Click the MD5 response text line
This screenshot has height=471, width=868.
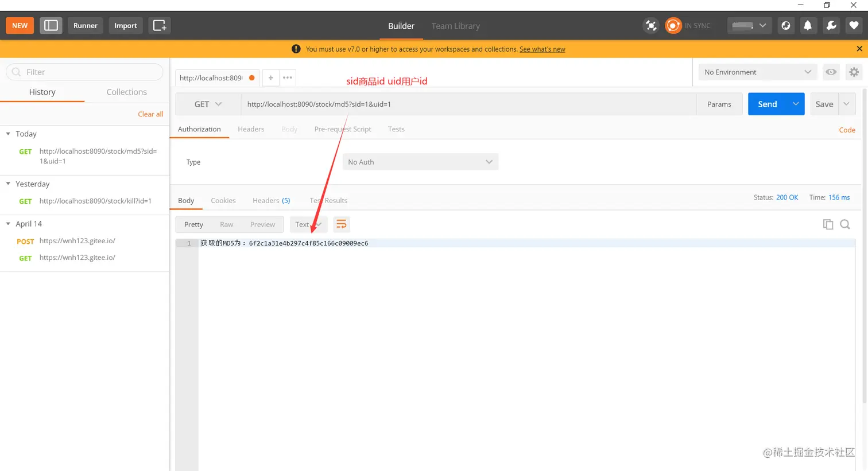[284, 243]
